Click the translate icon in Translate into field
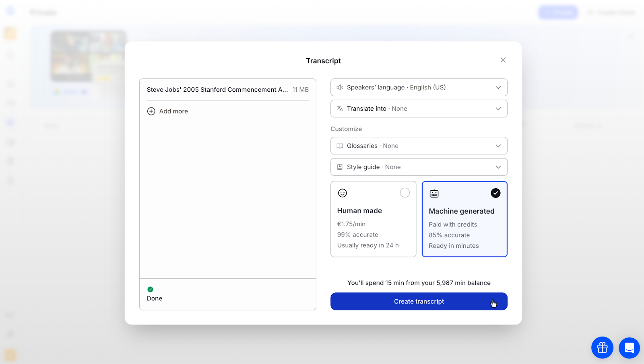The width and height of the screenshot is (644, 364). 340,109
